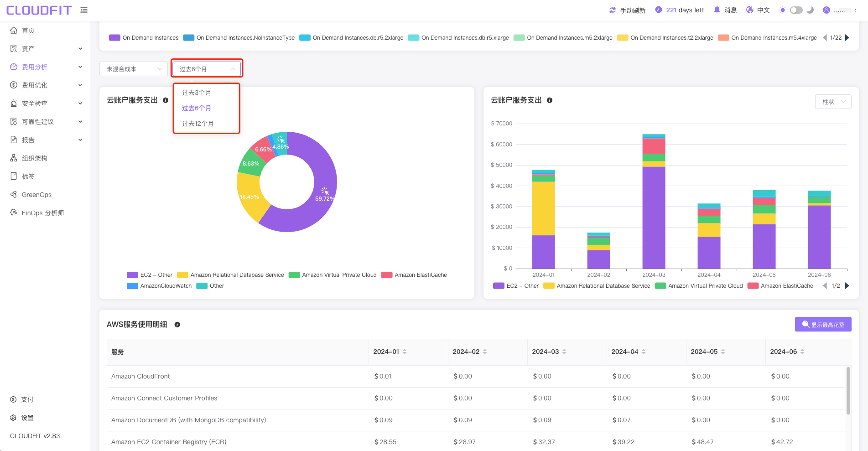Click the 2024-03 stacked bar
868x451 pixels.
[654, 201]
